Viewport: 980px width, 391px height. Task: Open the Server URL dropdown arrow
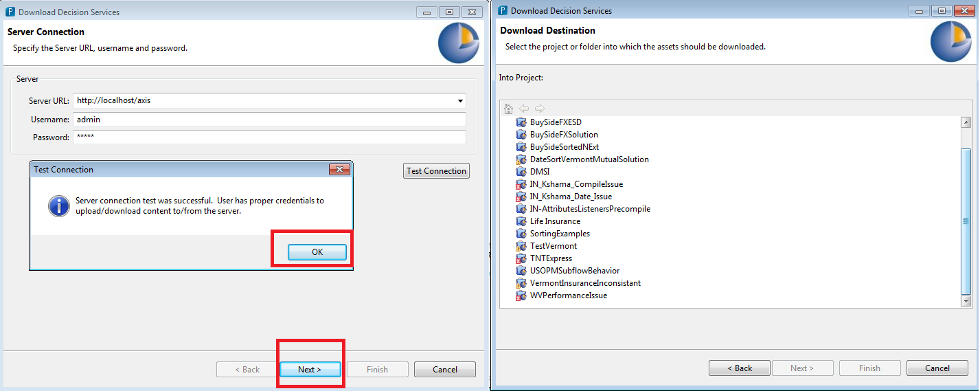click(460, 101)
